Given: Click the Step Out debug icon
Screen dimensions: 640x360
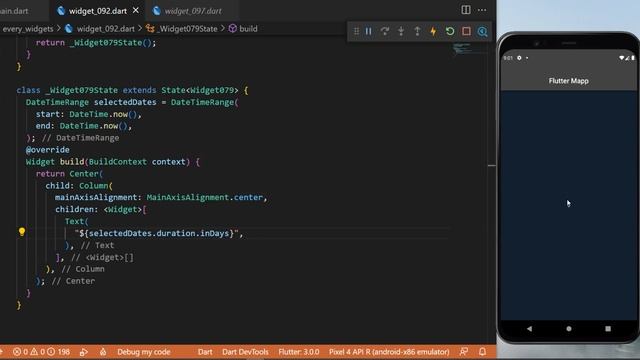Looking at the screenshot, I should tap(417, 31).
